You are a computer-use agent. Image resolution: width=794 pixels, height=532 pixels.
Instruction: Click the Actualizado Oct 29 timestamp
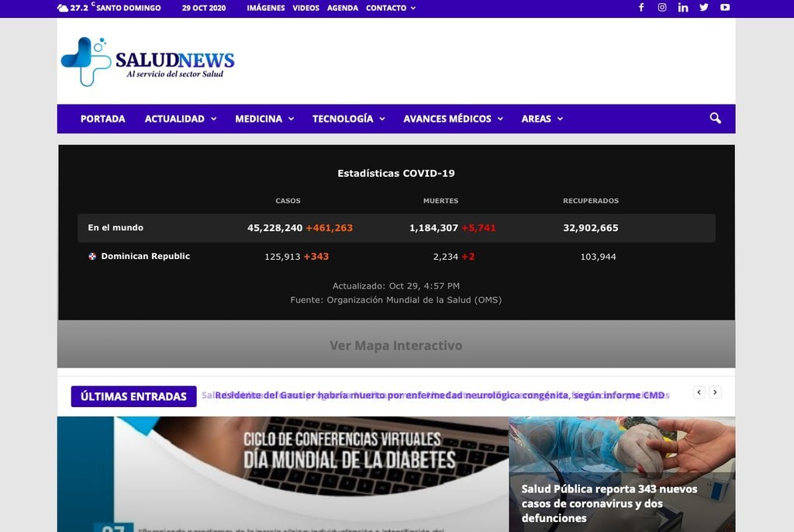[x=396, y=285]
